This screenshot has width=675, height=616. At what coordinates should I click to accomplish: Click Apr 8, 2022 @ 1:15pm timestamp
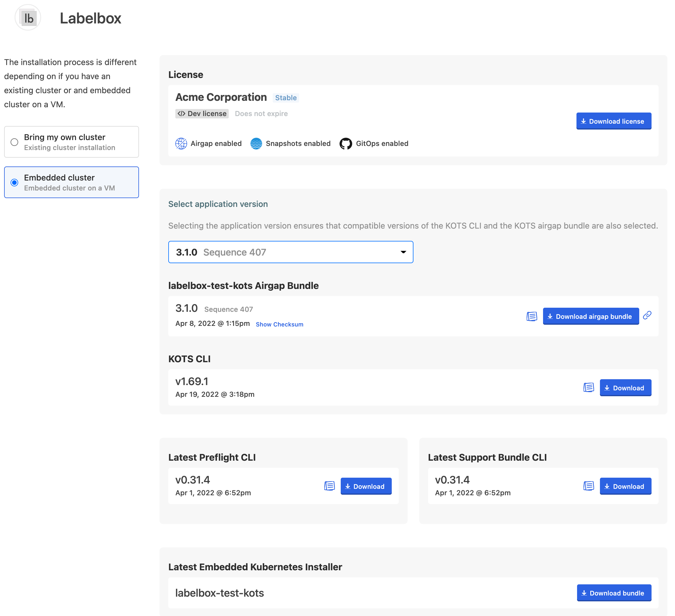(x=213, y=324)
